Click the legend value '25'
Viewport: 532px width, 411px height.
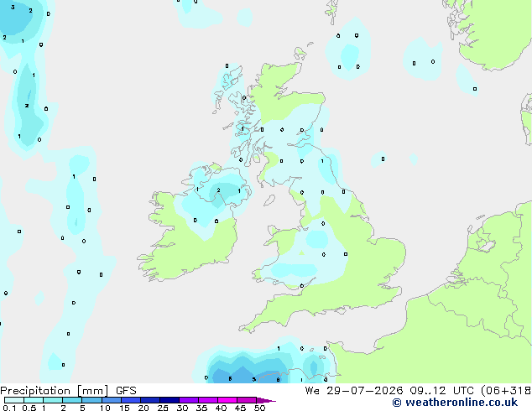click(x=163, y=408)
